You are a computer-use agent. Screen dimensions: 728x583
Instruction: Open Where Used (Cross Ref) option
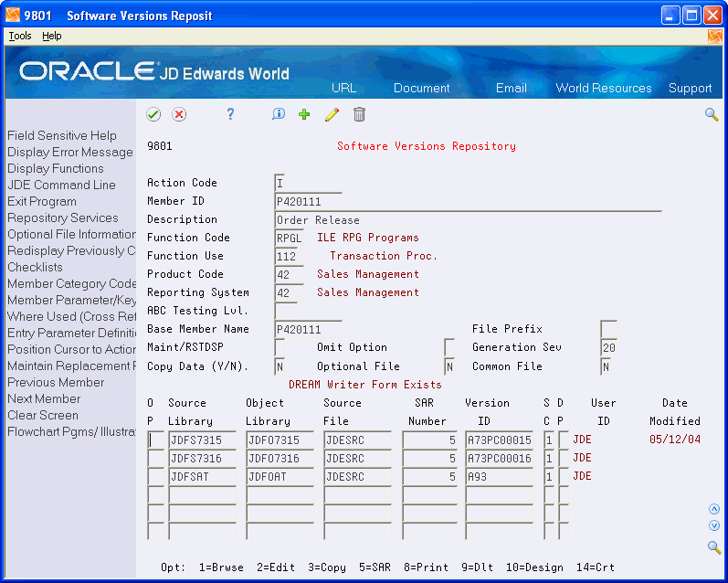tap(71, 316)
